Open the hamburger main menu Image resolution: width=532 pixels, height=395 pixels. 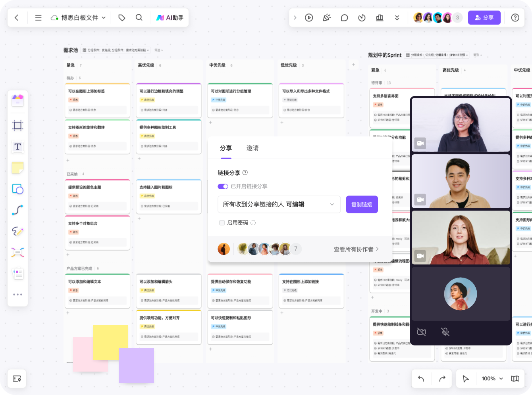[x=38, y=17]
